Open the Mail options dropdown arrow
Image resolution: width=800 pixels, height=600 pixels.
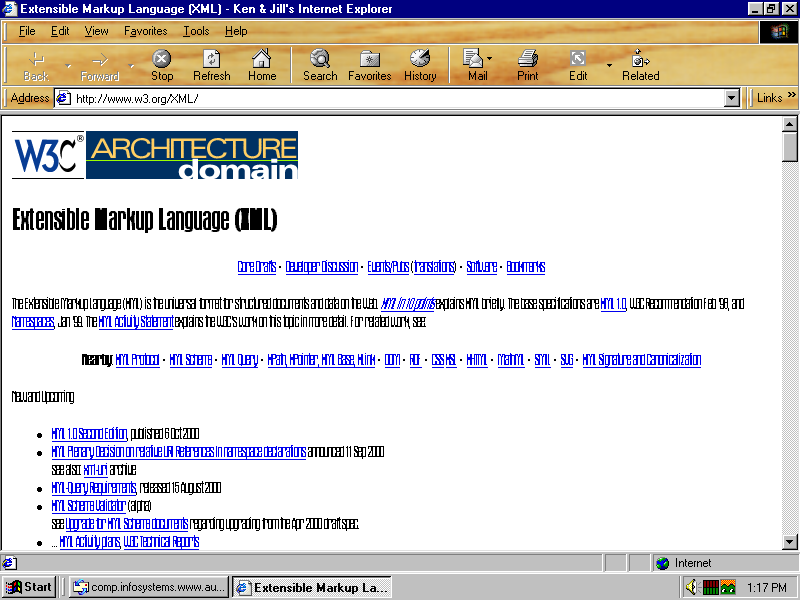tap(490, 59)
